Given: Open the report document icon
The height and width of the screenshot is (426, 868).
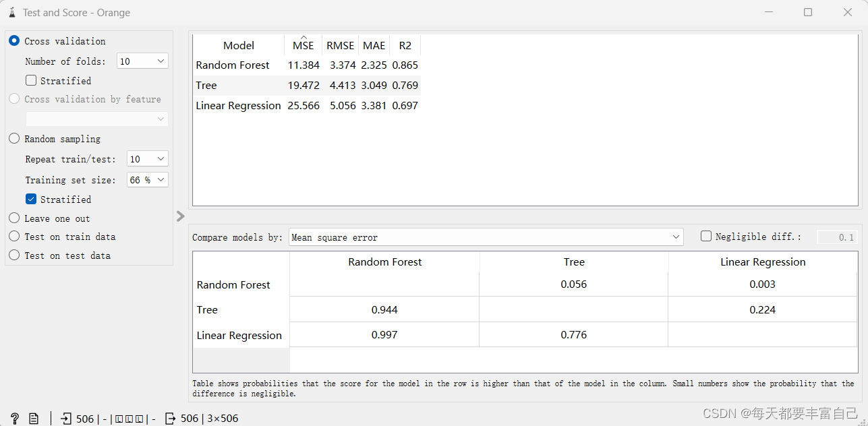Looking at the screenshot, I should point(34,419).
